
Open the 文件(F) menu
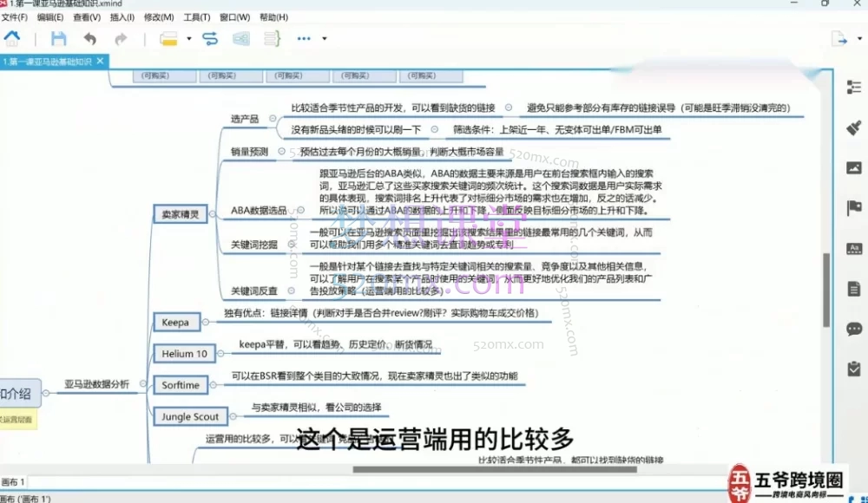[14, 17]
